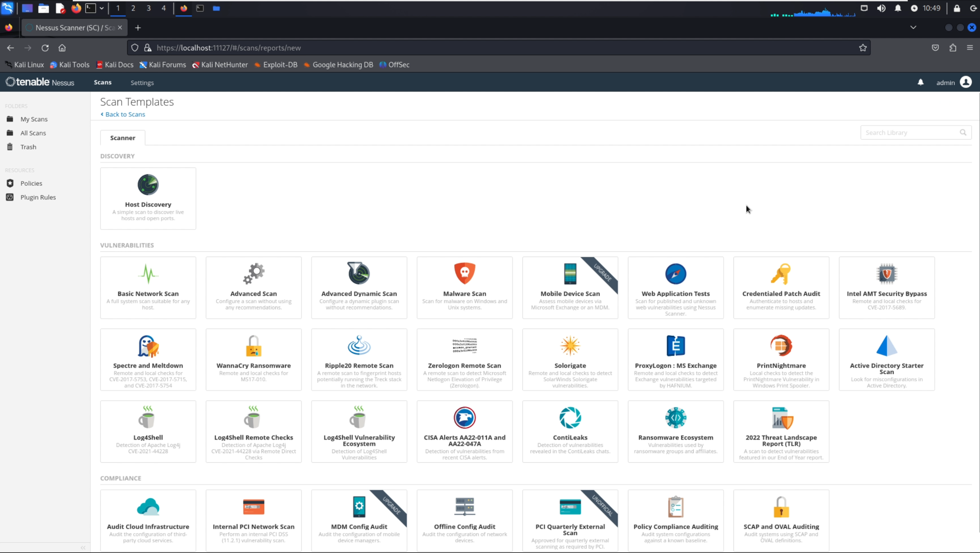Image resolution: width=980 pixels, height=553 pixels.
Task: Open the Host Discovery scan template
Action: tap(148, 198)
